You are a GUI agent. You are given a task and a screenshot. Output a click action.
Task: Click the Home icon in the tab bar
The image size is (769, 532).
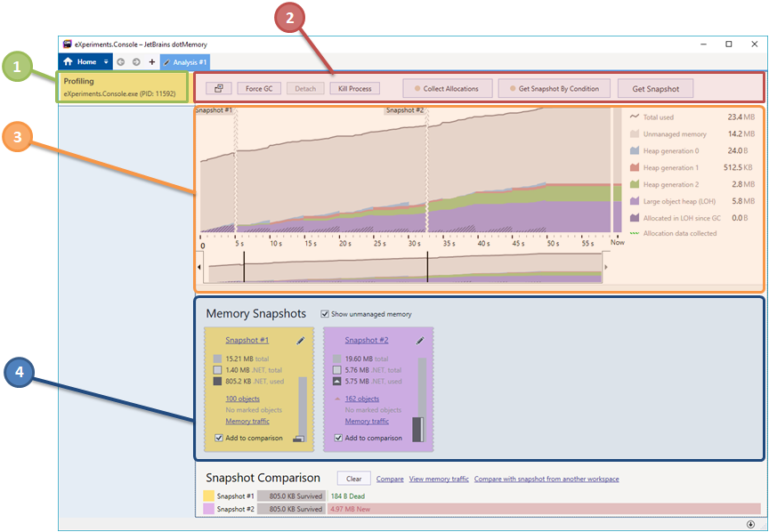tap(69, 62)
